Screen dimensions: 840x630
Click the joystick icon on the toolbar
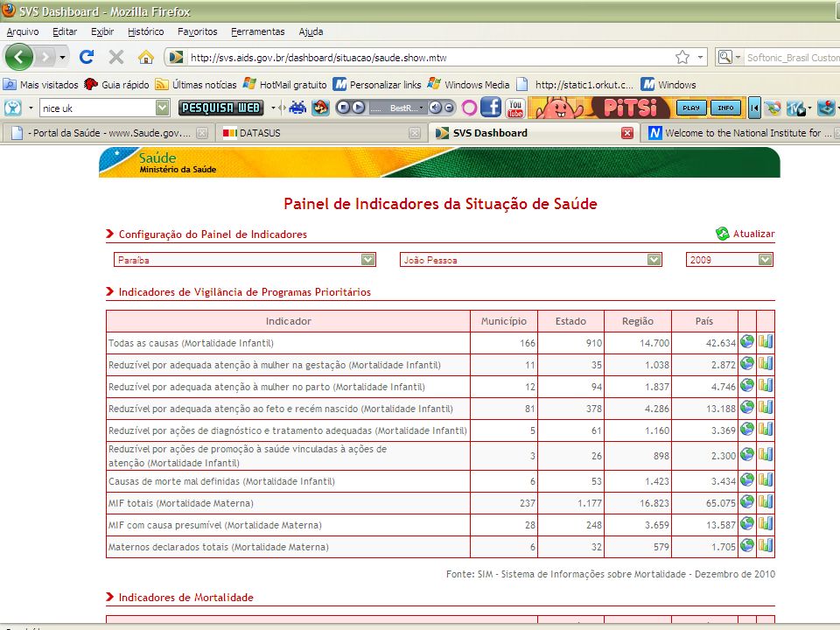pyautogui.click(x=827, y=108)
